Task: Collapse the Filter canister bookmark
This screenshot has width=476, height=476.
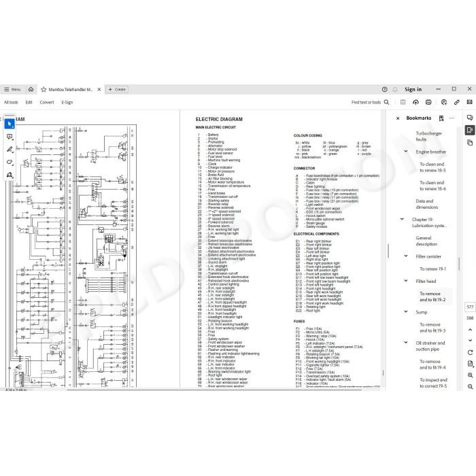Action: click(405, 256)
